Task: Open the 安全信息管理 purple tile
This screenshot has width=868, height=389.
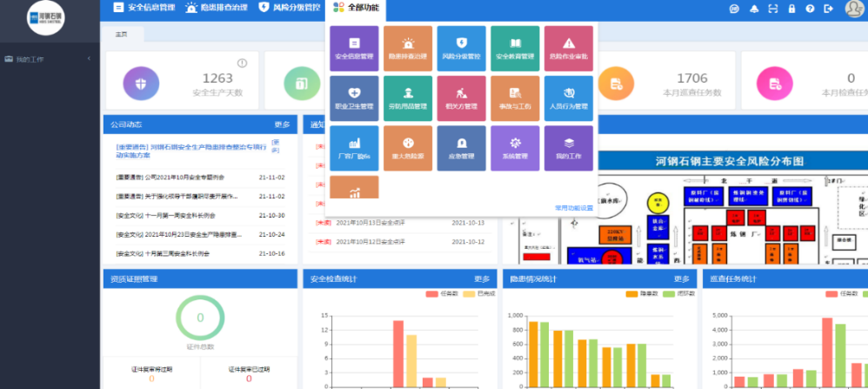Action: (354, 49)
